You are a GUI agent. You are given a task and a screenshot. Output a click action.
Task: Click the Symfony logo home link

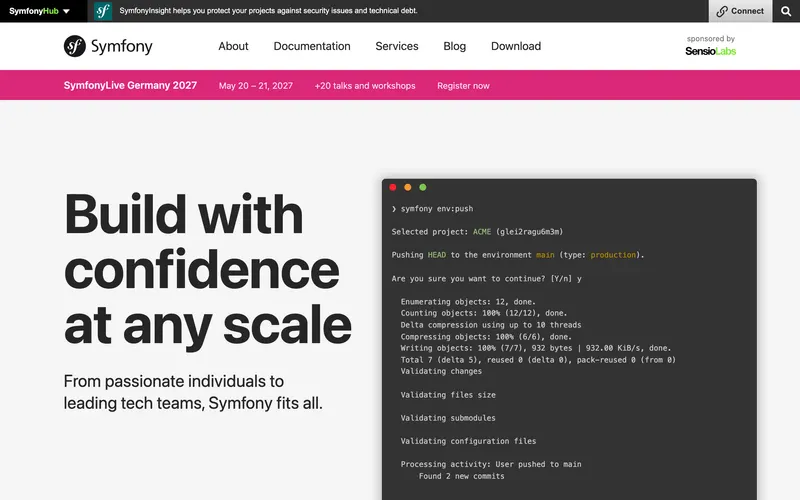coord(108,46)
